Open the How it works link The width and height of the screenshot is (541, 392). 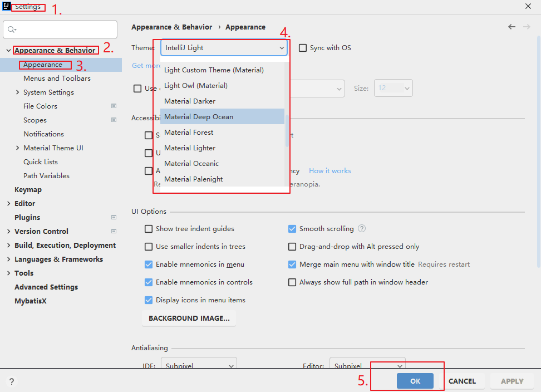330,171
